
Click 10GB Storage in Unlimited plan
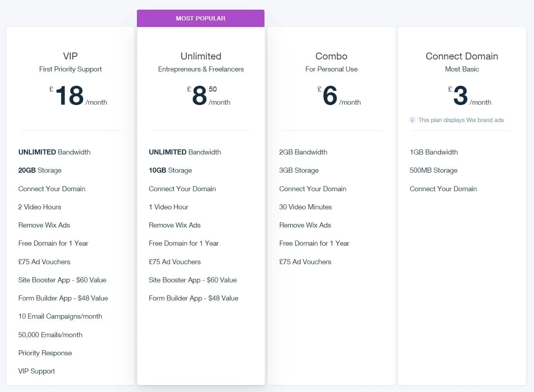(x=171, y=170)
